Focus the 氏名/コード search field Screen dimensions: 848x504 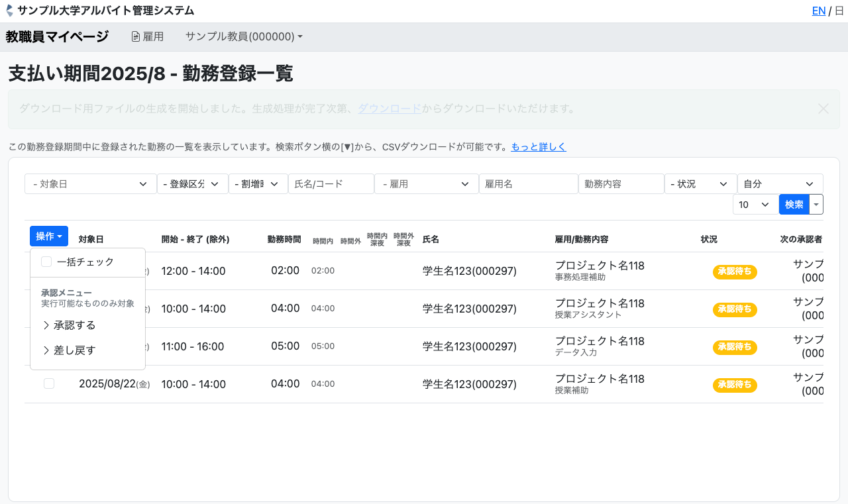click(x=331, y=184)
